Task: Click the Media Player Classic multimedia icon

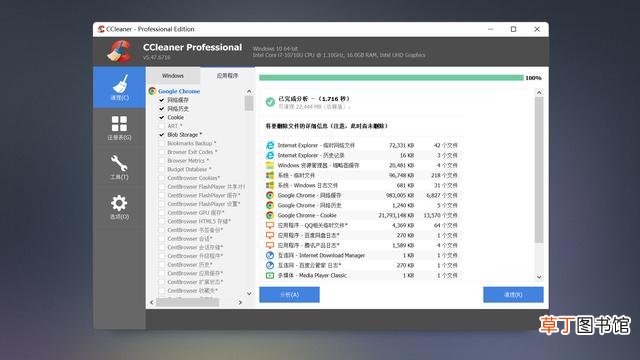Action: click(x=270, y=276)
